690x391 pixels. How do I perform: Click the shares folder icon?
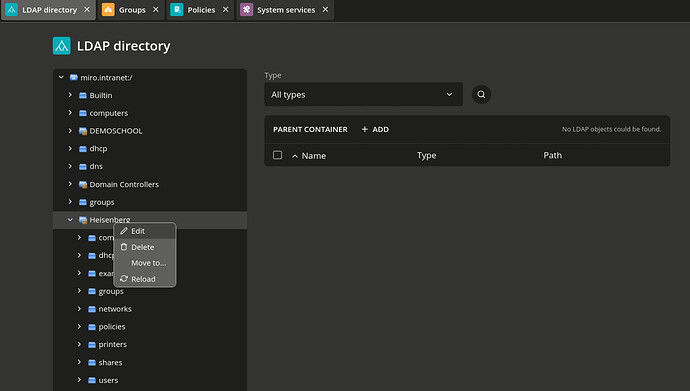(x=92, y=362)
